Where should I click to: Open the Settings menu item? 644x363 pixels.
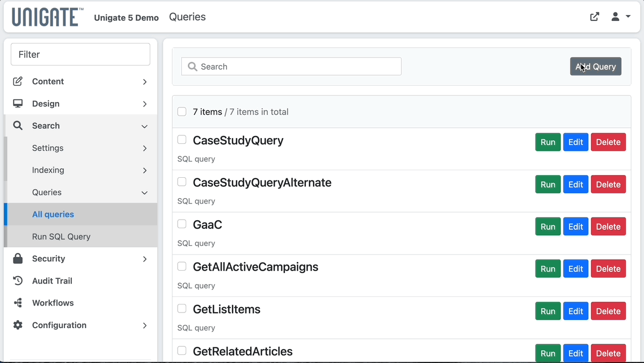pos(80,148)
